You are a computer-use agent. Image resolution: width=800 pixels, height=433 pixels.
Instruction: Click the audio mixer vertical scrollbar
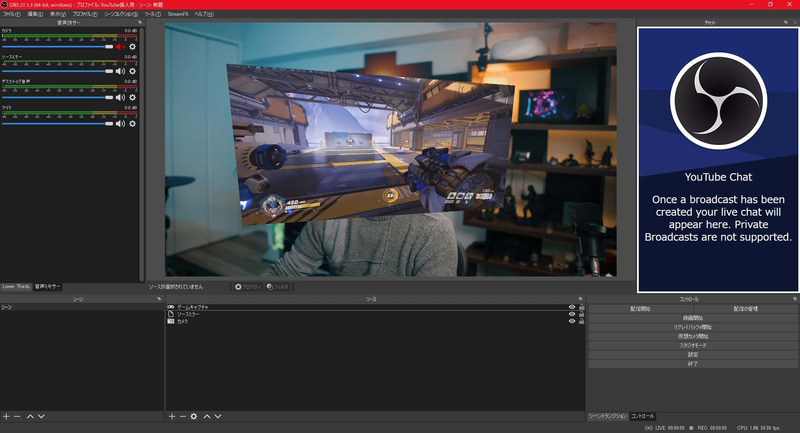click(x=141, y=153)
